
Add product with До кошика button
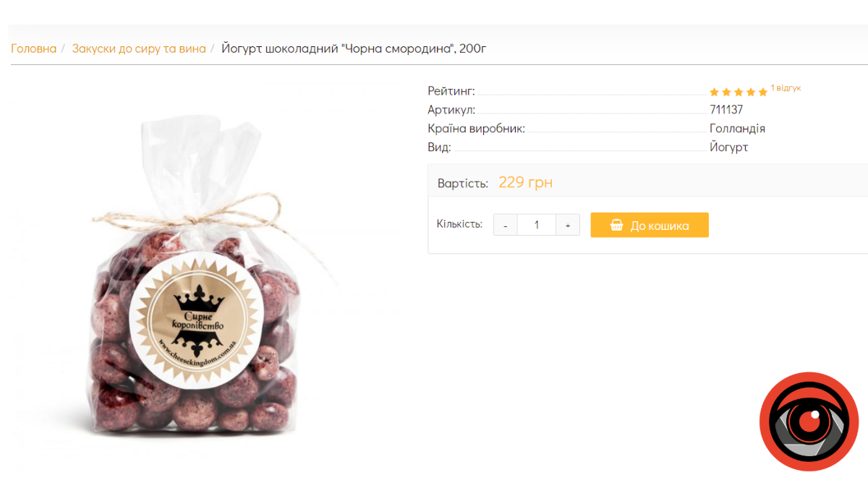[x=650, y=225]
